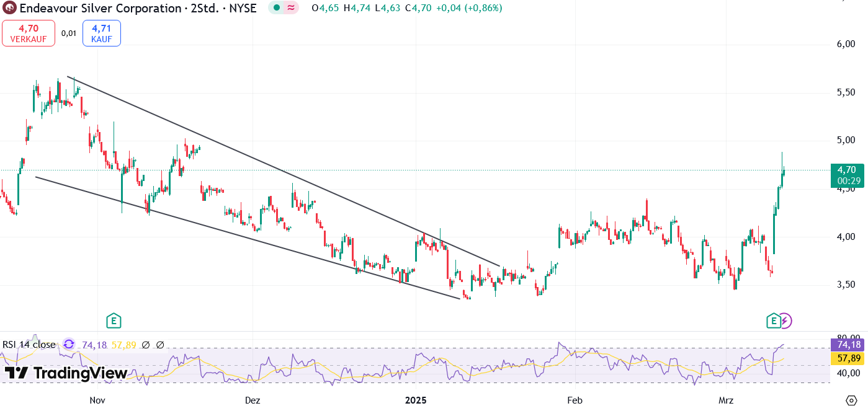Select the RSI 14 close indicator label
This screenshot has width=868, height=411.
tap(29, 344)
